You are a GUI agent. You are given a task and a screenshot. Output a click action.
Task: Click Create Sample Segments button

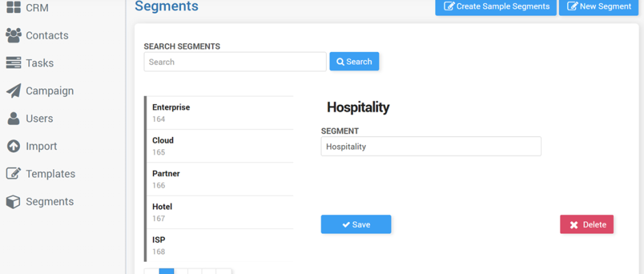496,7
